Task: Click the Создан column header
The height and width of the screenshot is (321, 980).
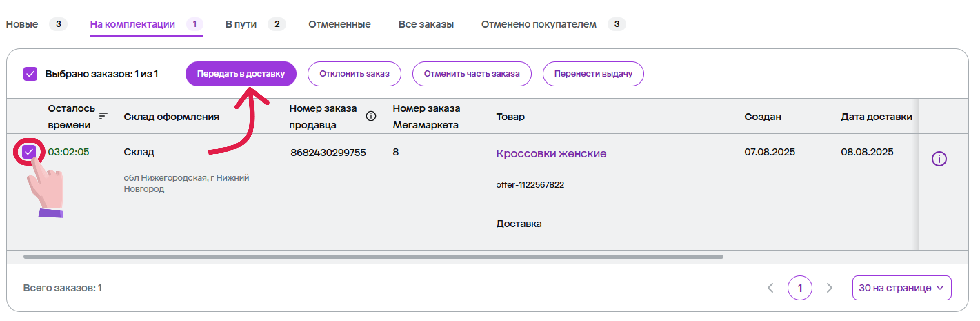Action: coord(762,117)
